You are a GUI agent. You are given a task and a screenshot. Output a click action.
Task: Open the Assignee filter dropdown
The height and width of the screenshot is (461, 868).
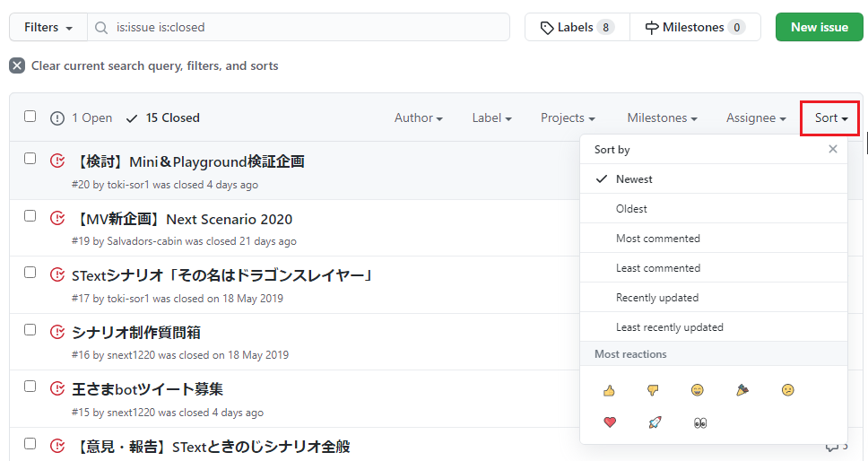756,117
